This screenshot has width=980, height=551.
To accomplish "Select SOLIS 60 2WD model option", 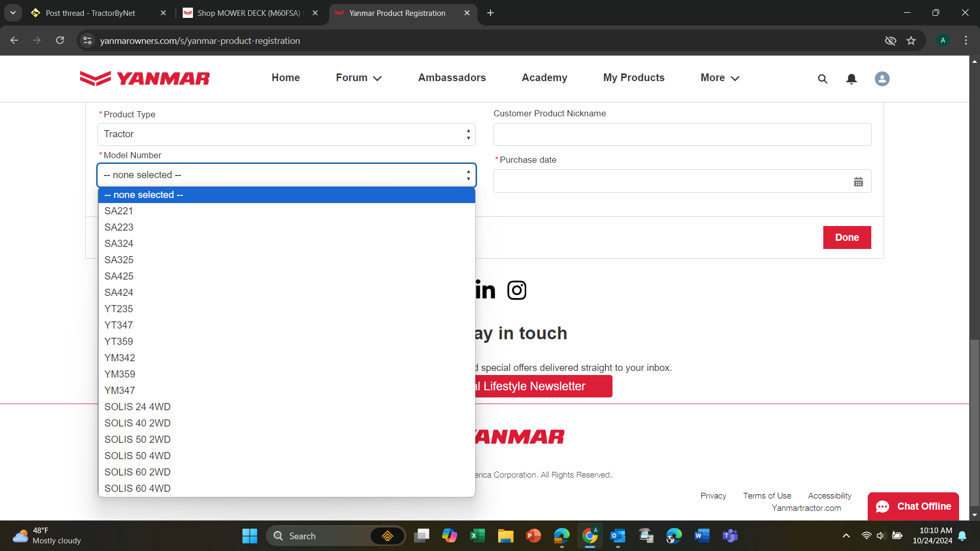I will point(286,472).
